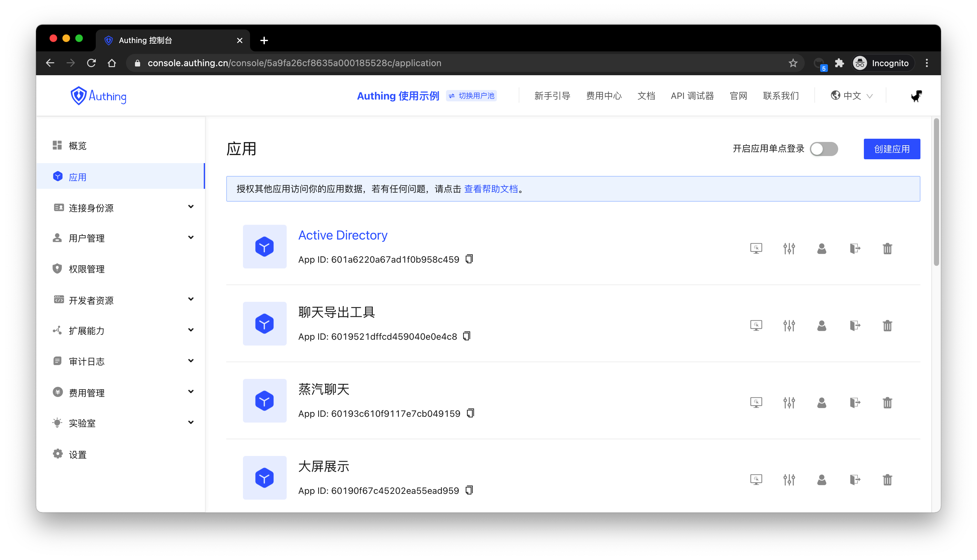
Task: Go to browser home page
Action: point(112,63)
